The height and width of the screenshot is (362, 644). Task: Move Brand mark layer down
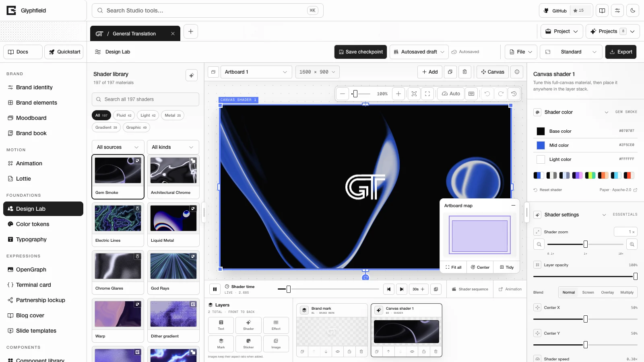click(x=326, y=352)
